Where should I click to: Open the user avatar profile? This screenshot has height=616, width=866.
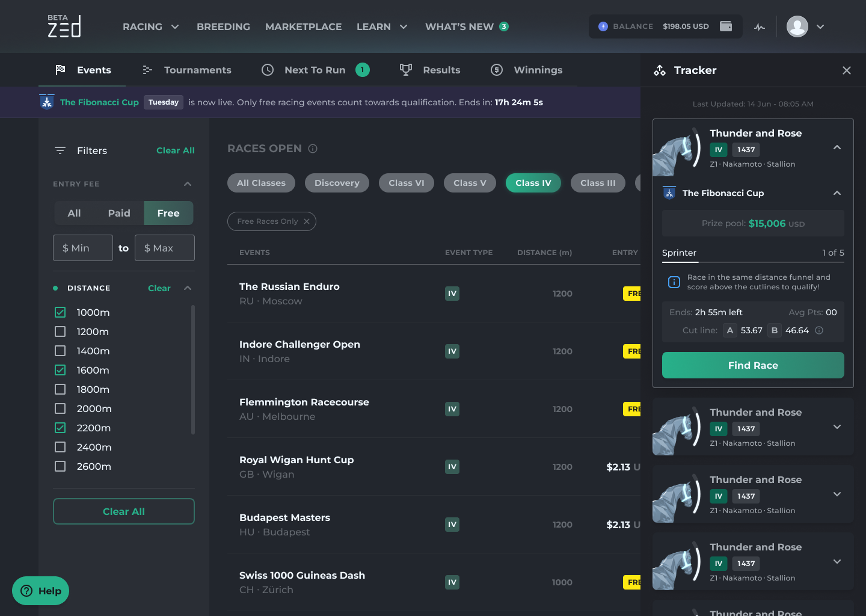pos(797,26)
